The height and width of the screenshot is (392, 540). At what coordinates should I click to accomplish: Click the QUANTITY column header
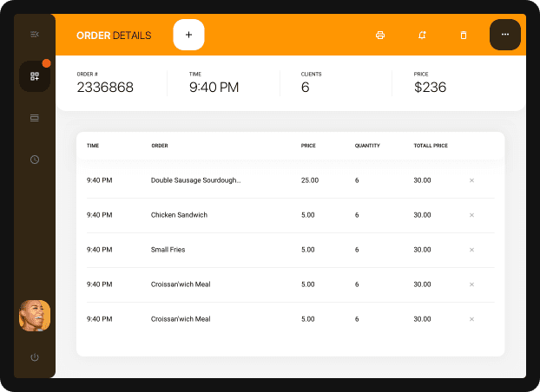pos(367,146)
